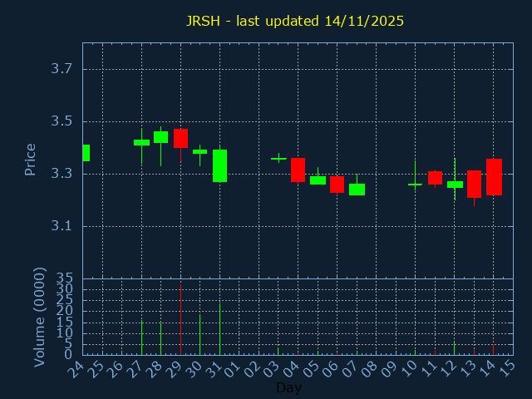The height and width of the screenshot is (399, 532).
Task: Select the green candlestick on day 28
Action: tap(160, 137)
